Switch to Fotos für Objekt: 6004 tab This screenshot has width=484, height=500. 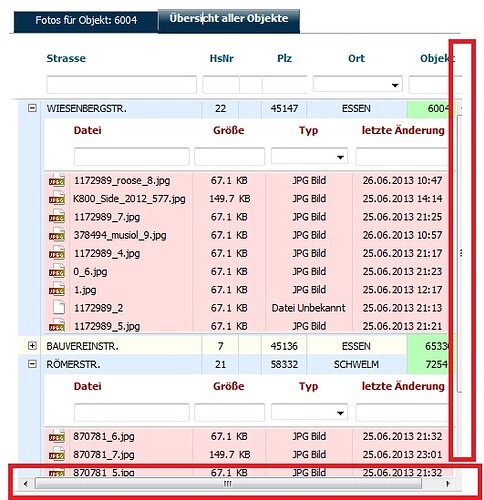point(86,21)
